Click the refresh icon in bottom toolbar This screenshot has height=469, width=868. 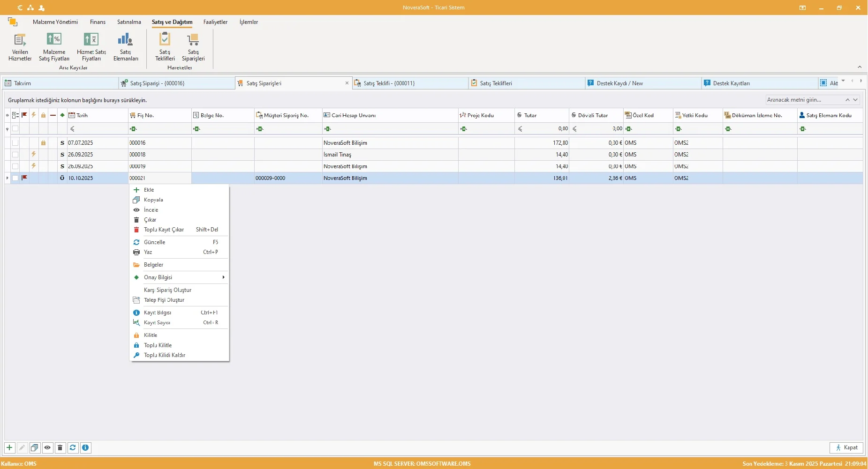(x=73, y=448)
